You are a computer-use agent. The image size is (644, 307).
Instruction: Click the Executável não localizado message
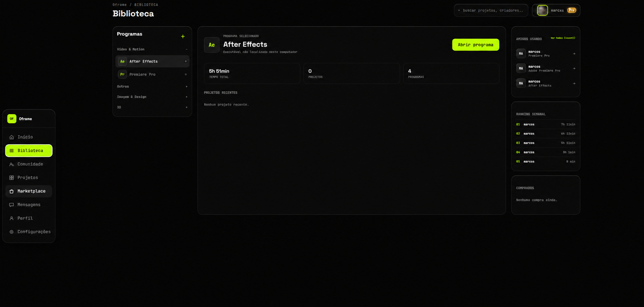coord(260,52)
